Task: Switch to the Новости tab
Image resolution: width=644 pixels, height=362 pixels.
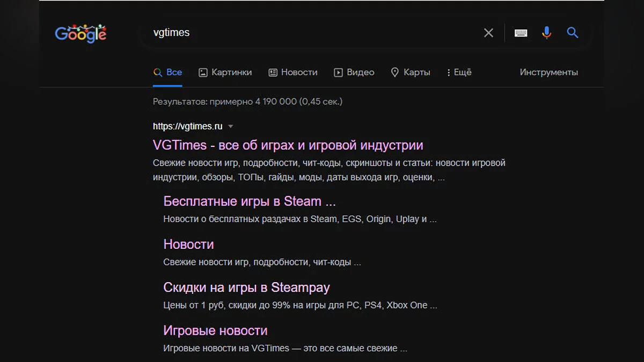Action: coord(293,72)
